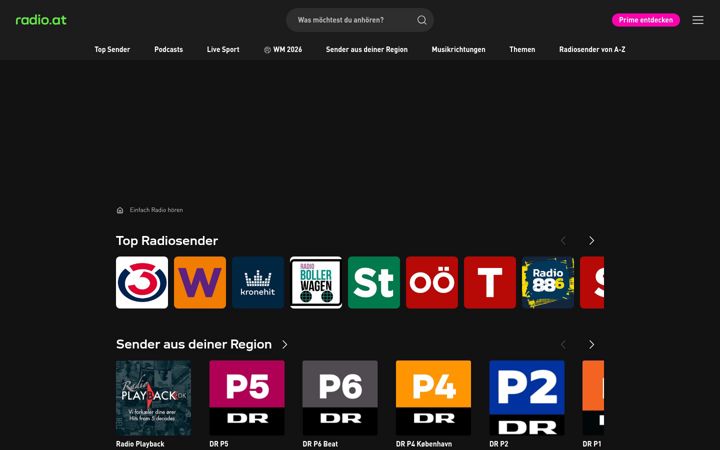Click the DR P1 station name
This screenshot has height=450, width=720.
[592, 444]
